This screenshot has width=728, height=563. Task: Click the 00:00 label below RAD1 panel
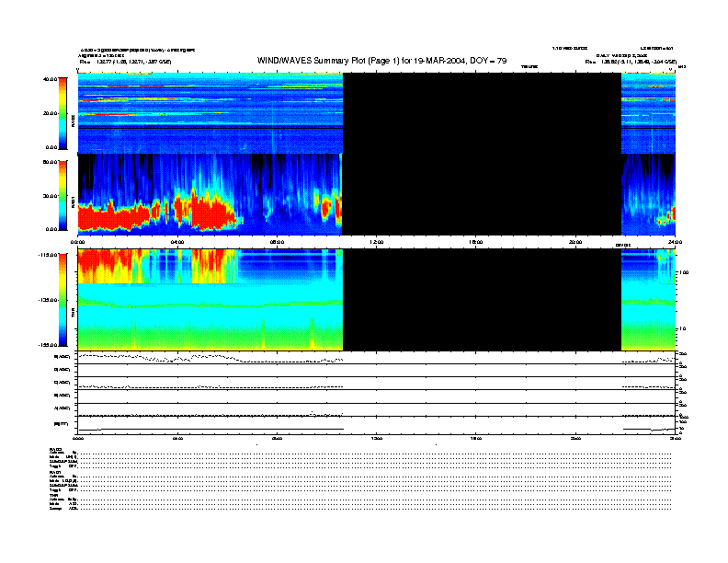(x=79, y=243)
